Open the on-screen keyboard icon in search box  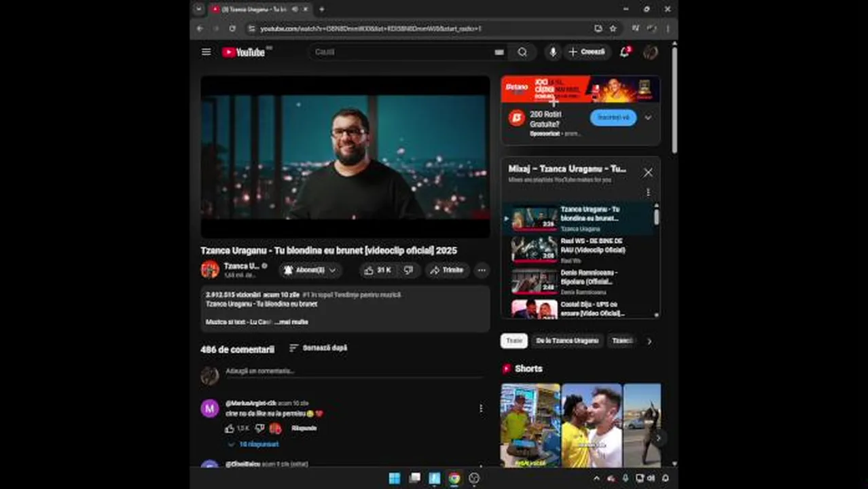point(499,52)
